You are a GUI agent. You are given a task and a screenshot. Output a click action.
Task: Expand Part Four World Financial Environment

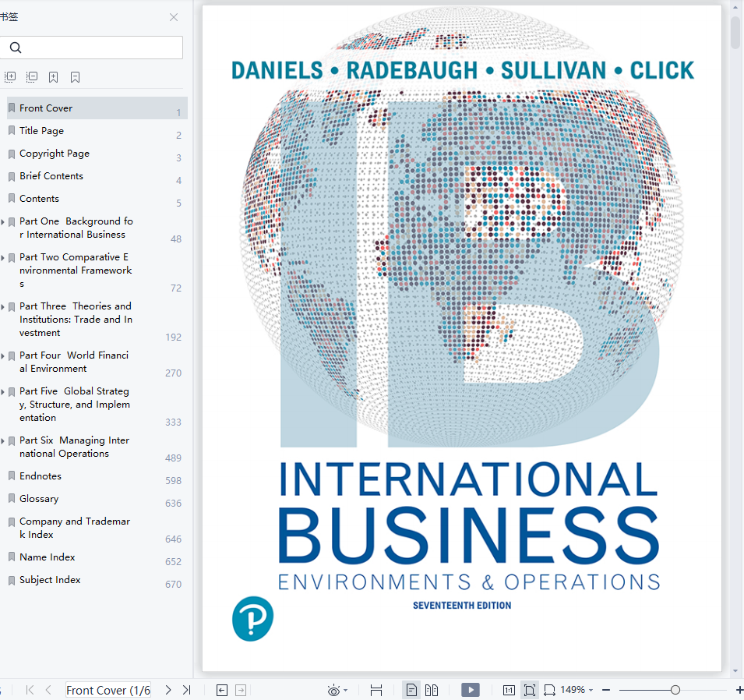pos(3,356)
